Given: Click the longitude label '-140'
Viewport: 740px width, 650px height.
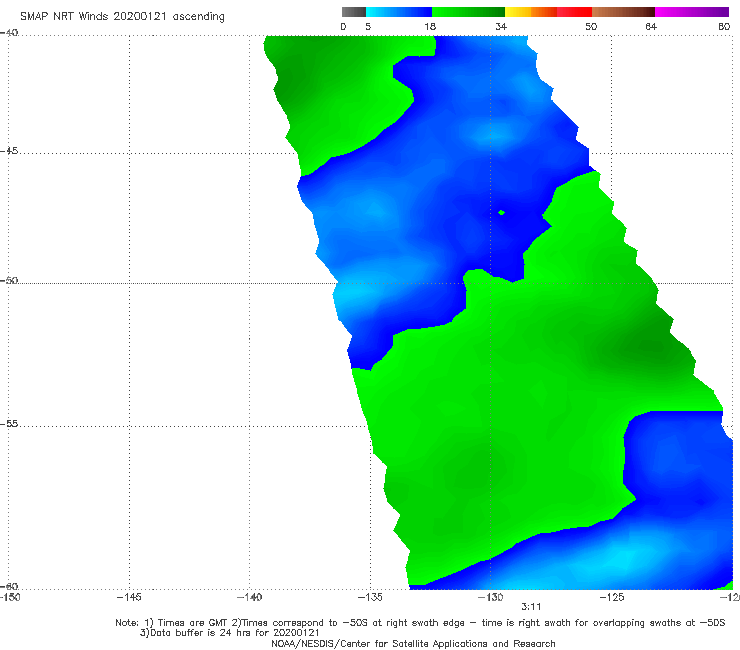Looking at the screenshot, I should (249, 597).
